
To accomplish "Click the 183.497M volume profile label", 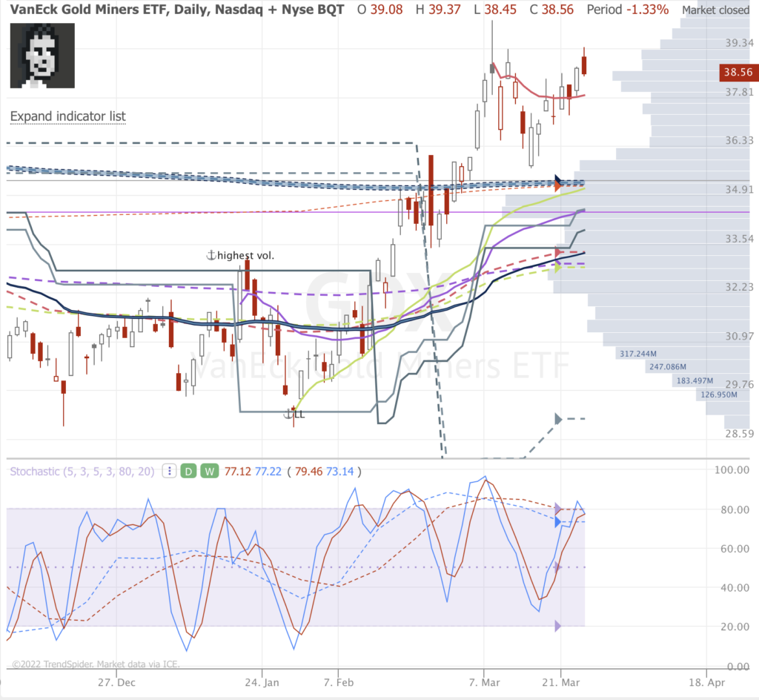I will tap(695, 381).
